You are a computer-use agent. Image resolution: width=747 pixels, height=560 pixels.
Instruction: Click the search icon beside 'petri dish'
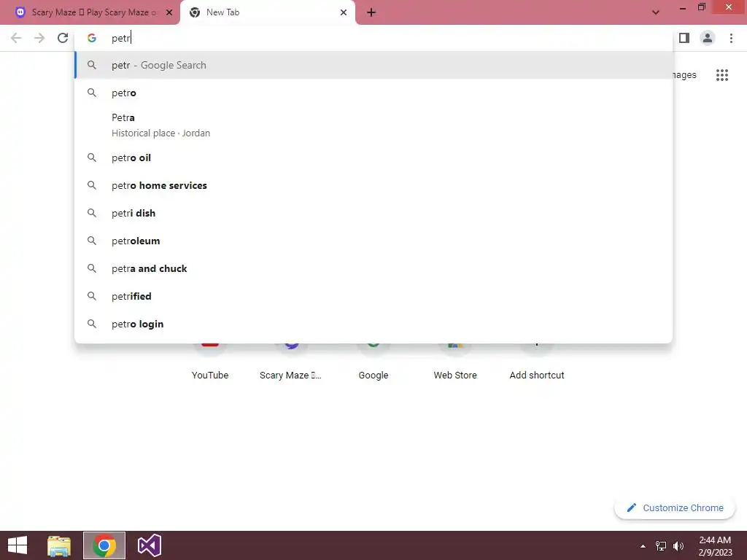[92, 213]
